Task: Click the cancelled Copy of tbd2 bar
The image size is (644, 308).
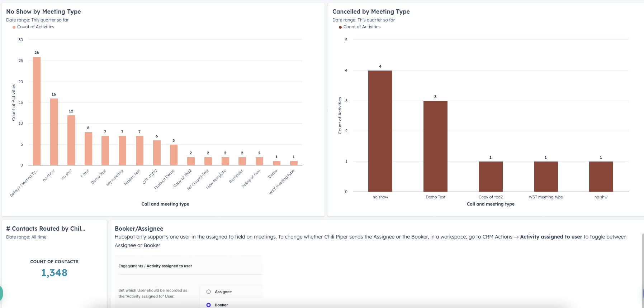Action: pyautogui.click(x=491, y=177)
